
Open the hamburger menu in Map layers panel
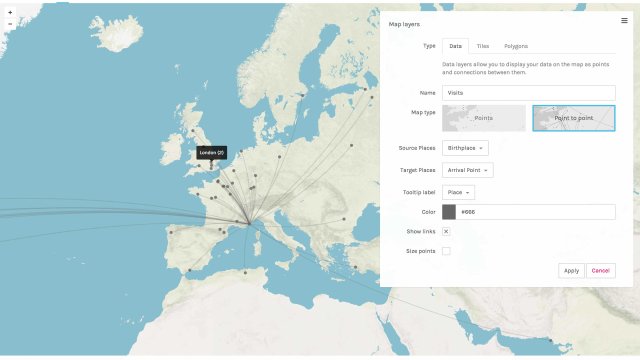(624, 20)
